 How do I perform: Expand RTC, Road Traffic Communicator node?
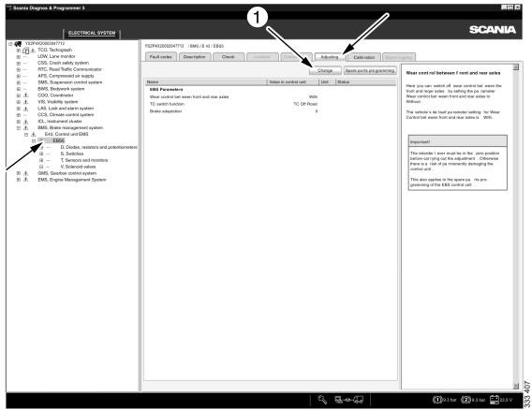[x=19, y=69]
